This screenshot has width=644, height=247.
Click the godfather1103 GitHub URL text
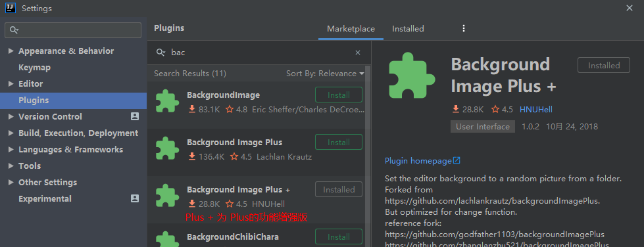click(495, 235)
